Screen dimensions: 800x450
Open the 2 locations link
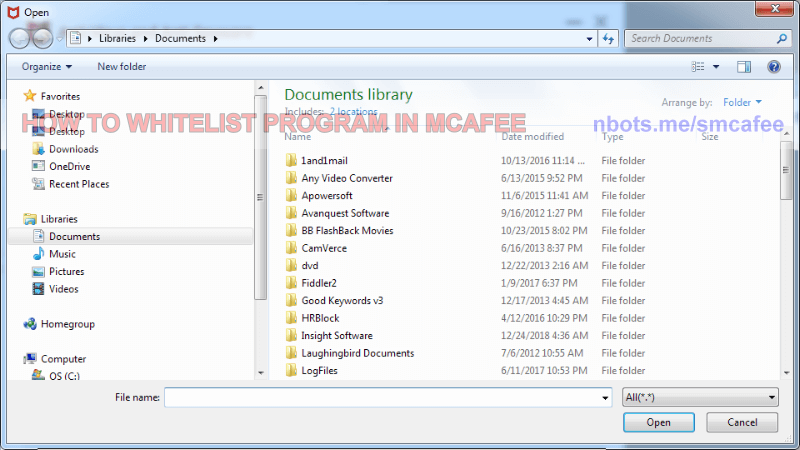353,111
